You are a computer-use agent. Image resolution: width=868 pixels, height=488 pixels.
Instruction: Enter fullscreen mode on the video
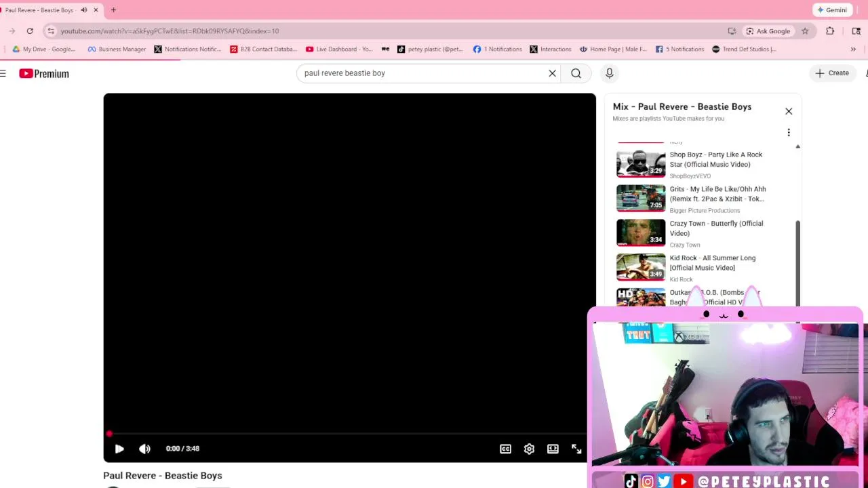click(576, 449)
